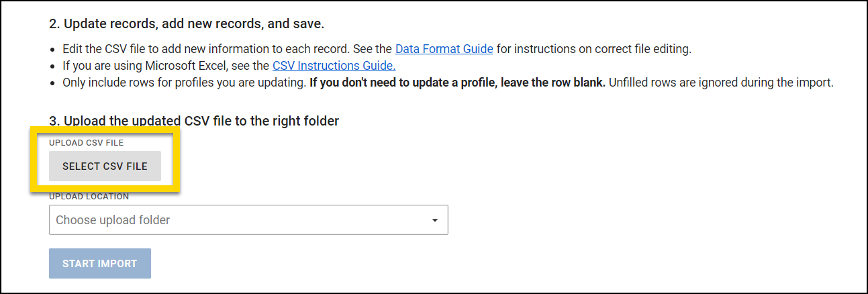
Task: Open the CSV Instructions Guide link
Action: [334, 66]
